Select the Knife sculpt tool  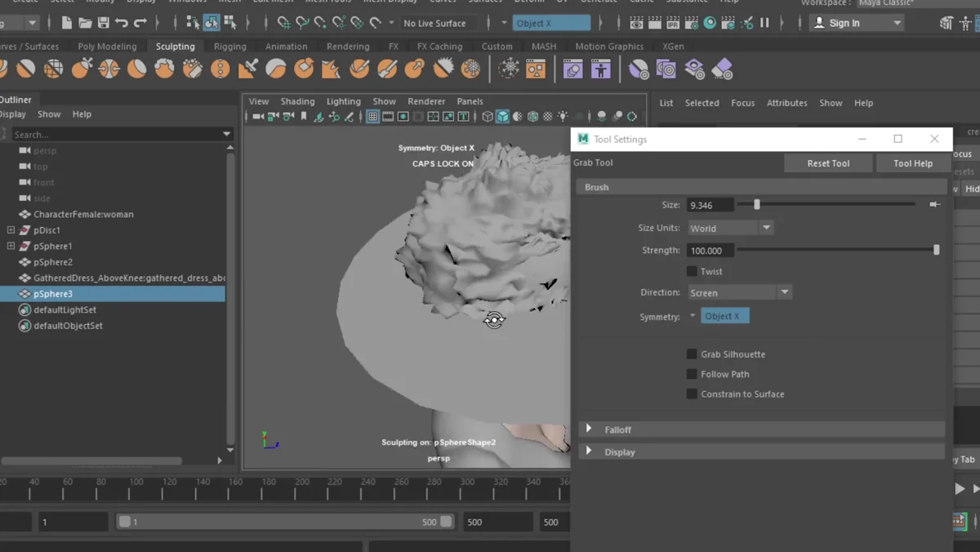coord(359,69)
